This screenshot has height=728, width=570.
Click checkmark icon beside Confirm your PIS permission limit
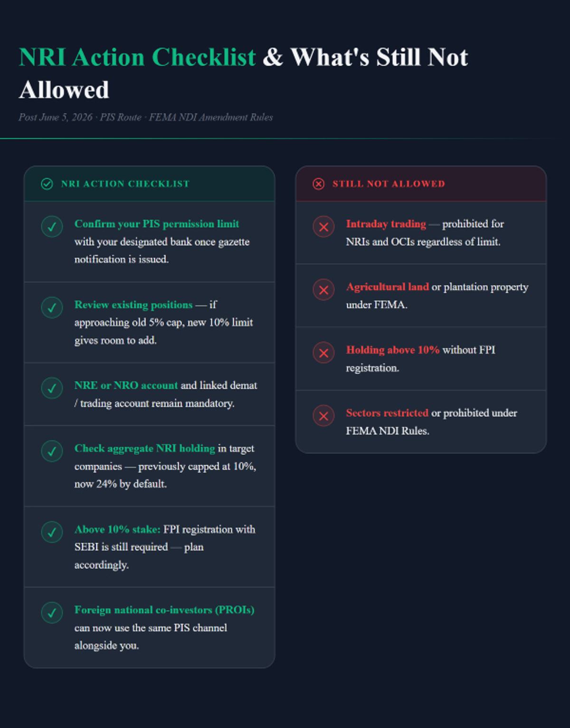[52, 227]
